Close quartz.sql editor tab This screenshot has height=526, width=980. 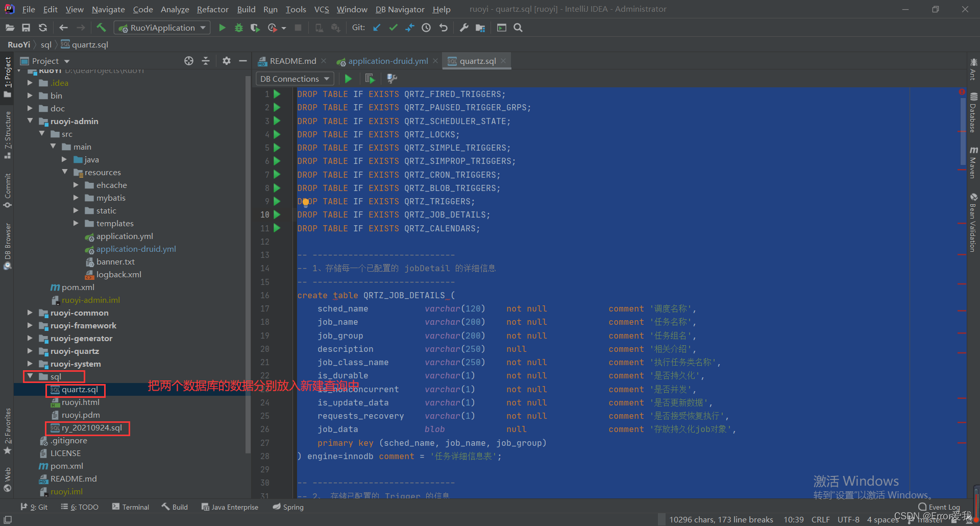click(503, 61)
